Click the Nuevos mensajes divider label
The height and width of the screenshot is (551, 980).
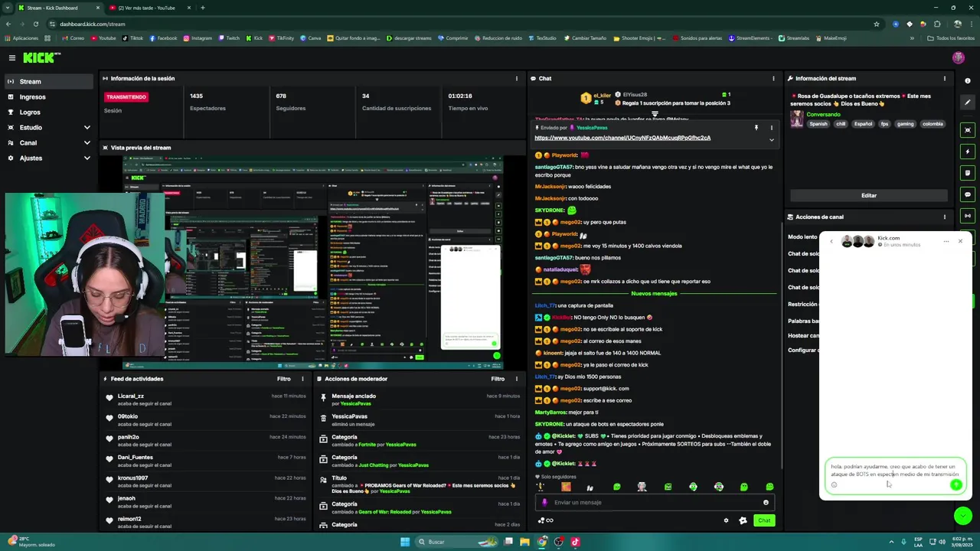[x=654, y=294]
